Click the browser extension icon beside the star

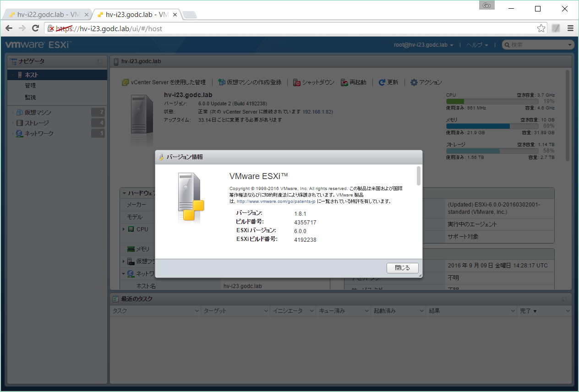[556, 28]
